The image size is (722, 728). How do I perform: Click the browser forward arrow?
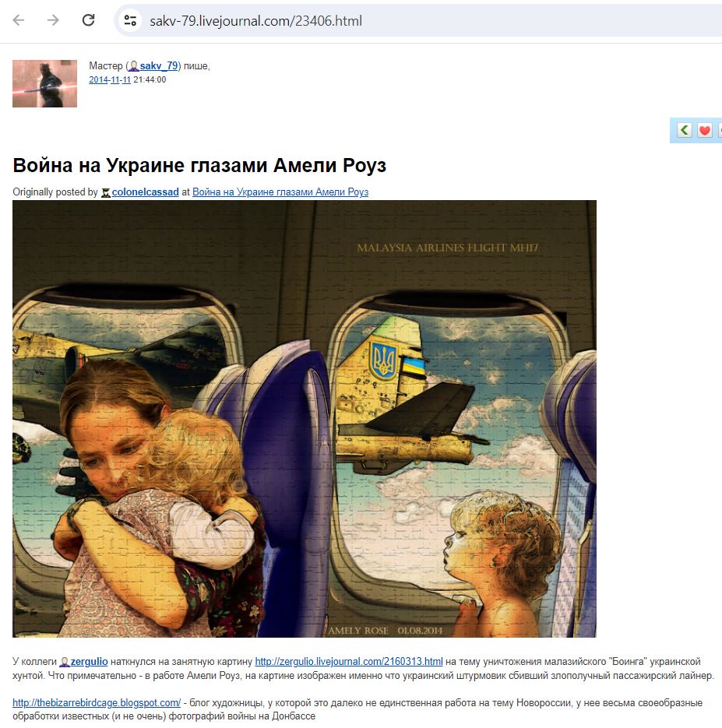point(54,20)
